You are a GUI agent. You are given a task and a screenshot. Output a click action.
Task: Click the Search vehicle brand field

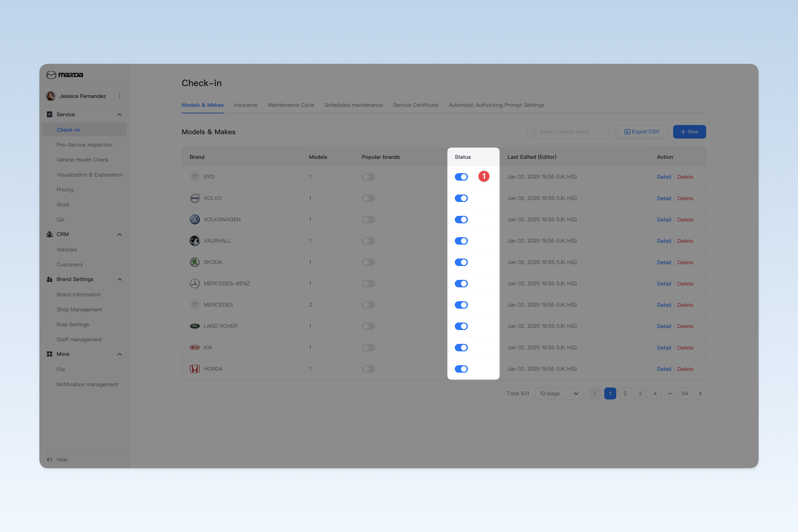click(569, 132)
